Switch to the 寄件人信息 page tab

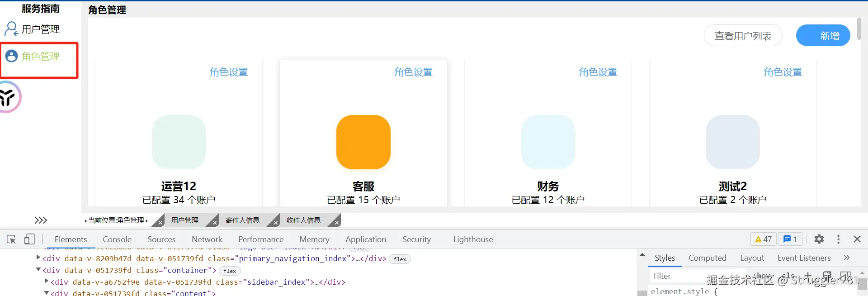[242, 220]
